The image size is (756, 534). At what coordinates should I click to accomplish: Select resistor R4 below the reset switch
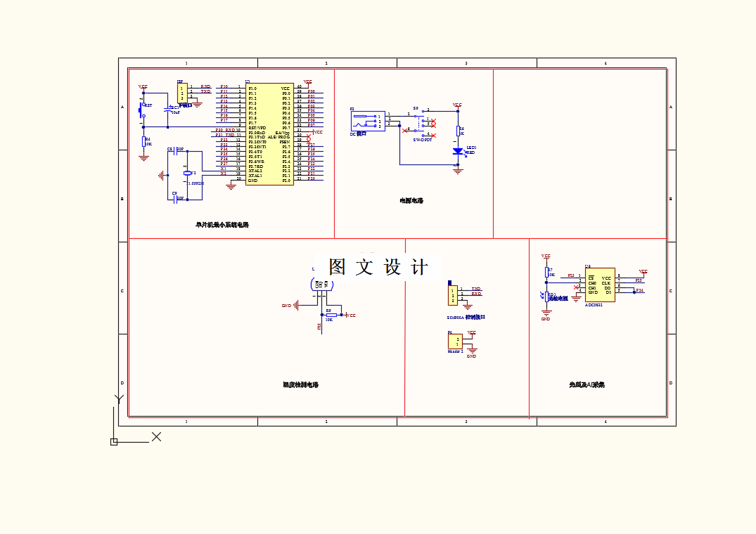click(x=143, y=141)
